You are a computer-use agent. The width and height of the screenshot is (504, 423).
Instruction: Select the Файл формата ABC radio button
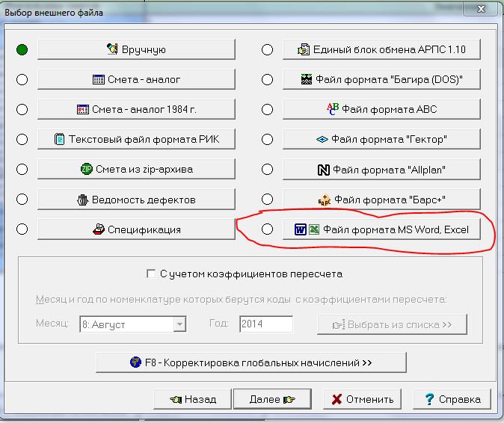[x=267, y=110]
